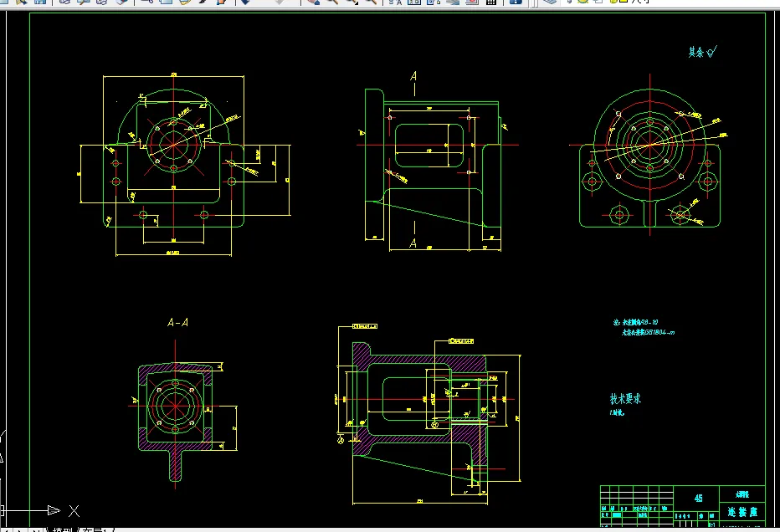This screenshot has height=532, width=780.
Task: Select the note line starting with 注:
Action: [635, 322]
